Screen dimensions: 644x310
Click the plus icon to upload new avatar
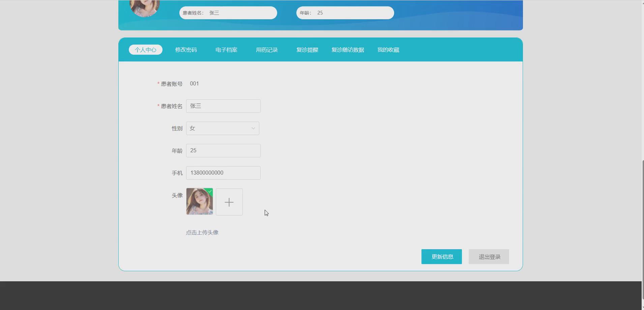pyautogui.click(x=229, y=202)
